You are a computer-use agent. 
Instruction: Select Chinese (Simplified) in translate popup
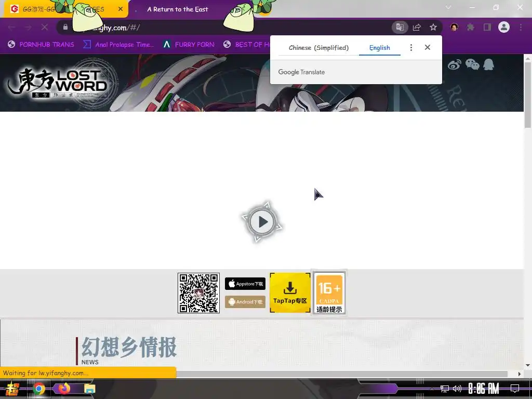[318, 48]
